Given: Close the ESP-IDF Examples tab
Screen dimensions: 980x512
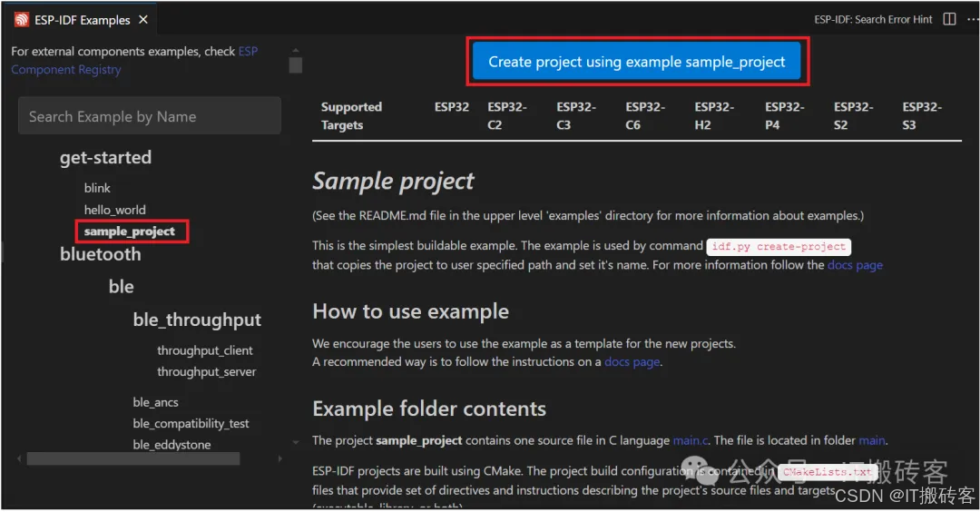Looking at the screenshot, I should tap(143, 20).
